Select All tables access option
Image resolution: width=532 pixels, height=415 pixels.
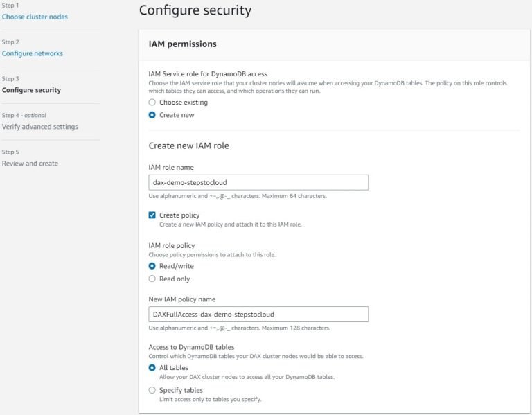152,368
